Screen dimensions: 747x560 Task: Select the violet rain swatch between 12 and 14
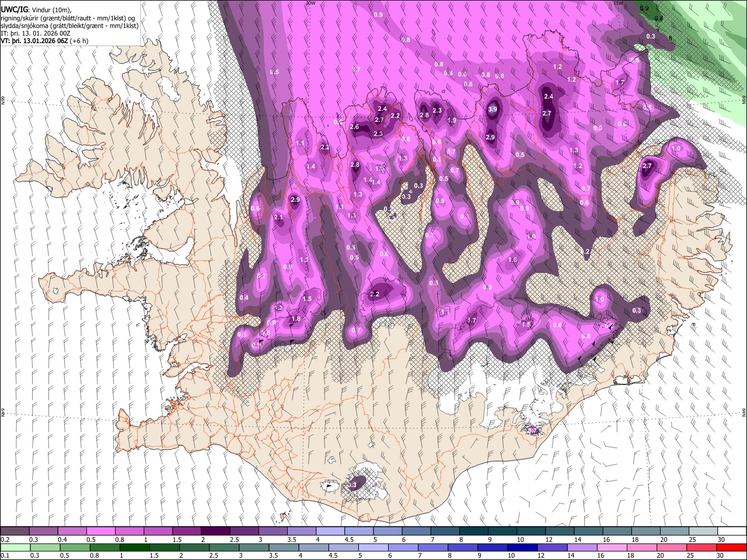551,547
